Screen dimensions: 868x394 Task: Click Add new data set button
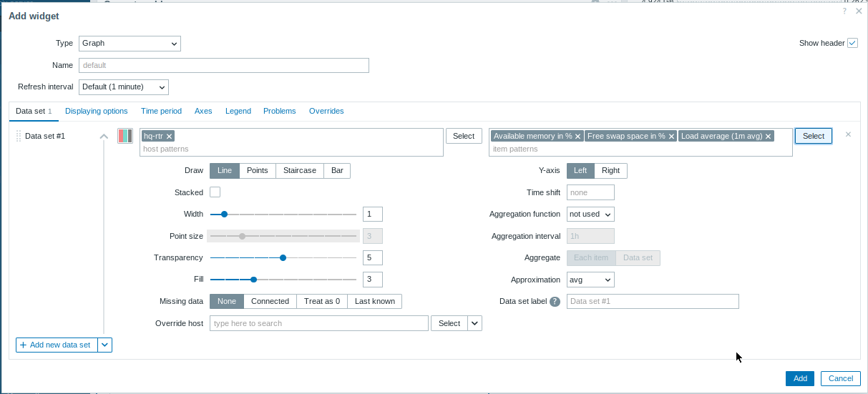coord(57,345)
